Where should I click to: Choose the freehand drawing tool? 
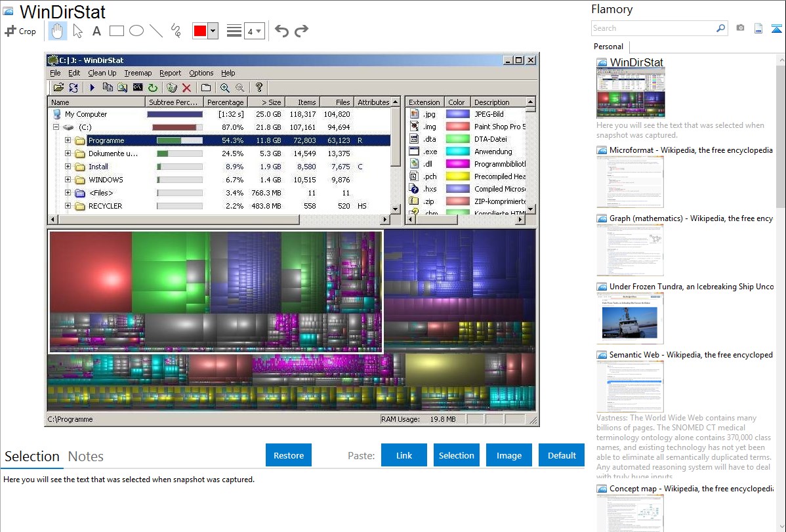point(175,31)
